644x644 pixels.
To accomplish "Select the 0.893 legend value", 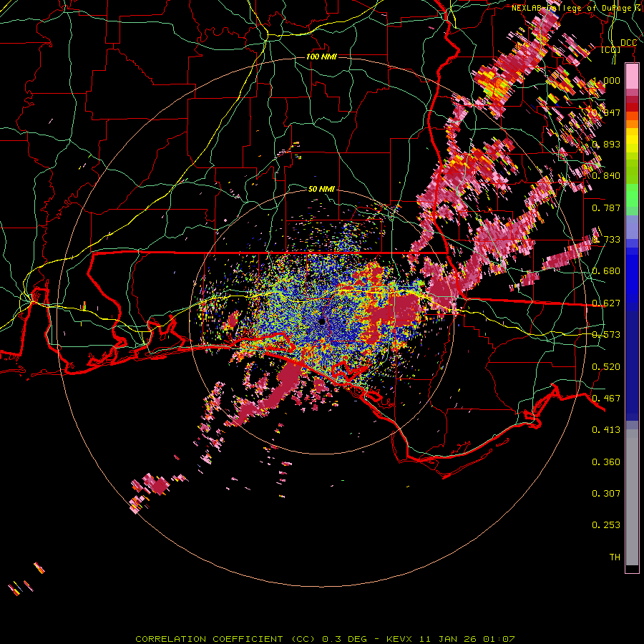I will pyautogui.click(x=606, y=144).
